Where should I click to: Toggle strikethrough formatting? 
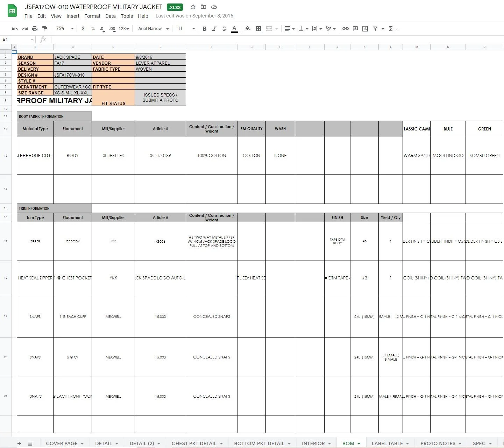224,29
